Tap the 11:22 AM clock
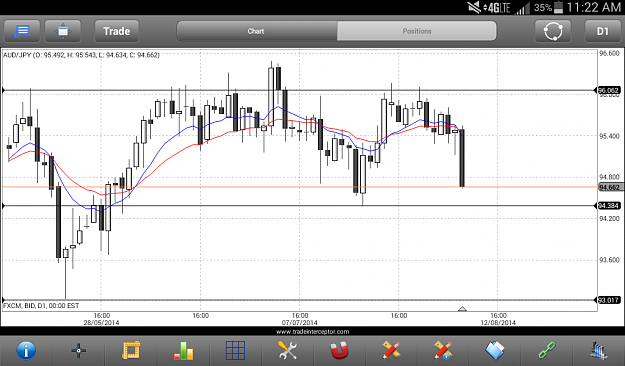The height and width of the screenshot is (366, 625). 594,7
